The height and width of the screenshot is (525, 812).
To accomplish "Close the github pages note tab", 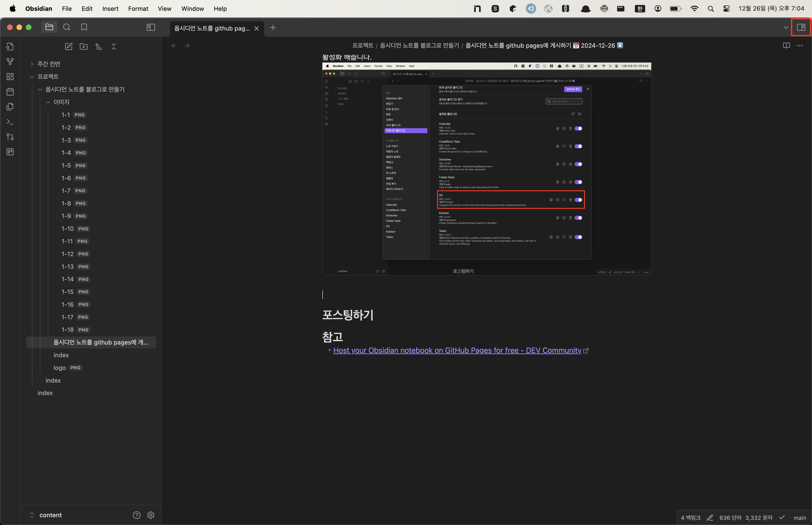I will click(257, 29).
